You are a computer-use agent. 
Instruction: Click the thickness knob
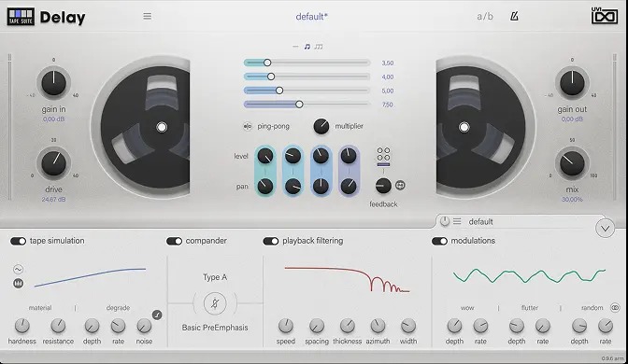tap(348, 326)
